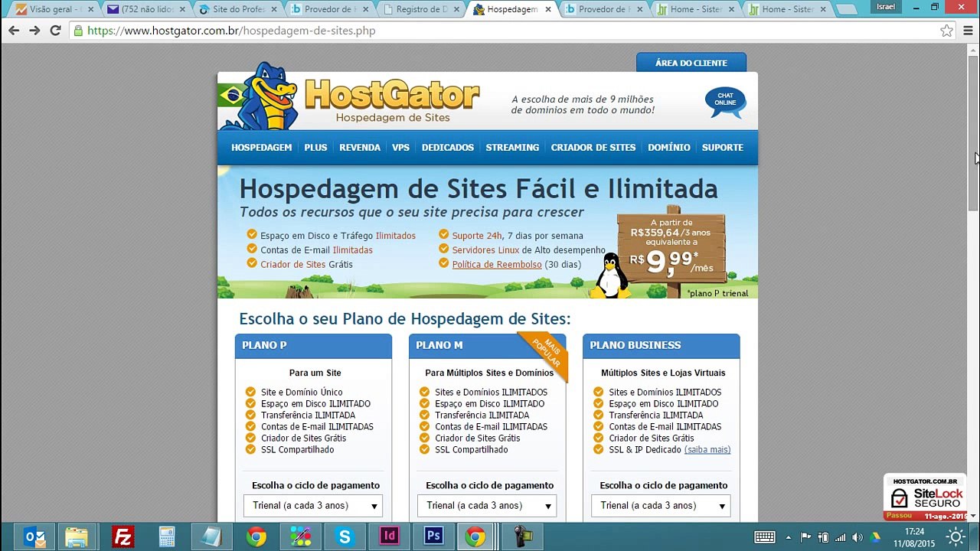Open the Action Center flag icon

point(805,537)
